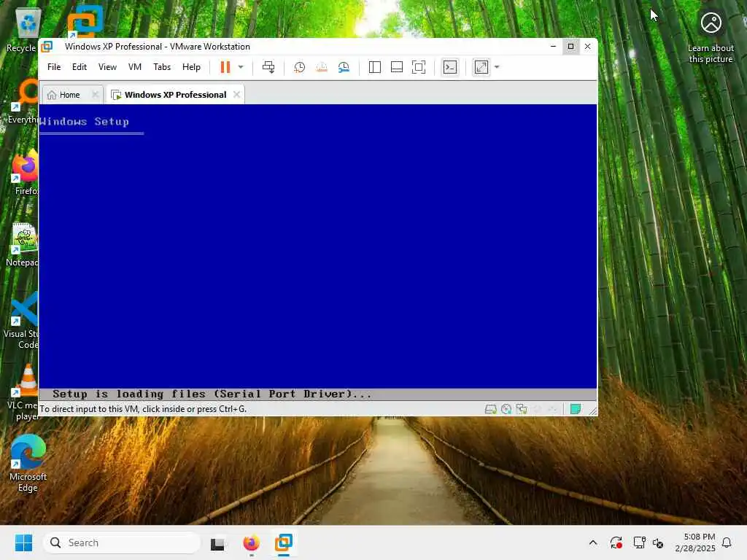This screenshot has height=560, width=747.
Task: Click the hard disk status bar icon
Action: click(491, 409)
